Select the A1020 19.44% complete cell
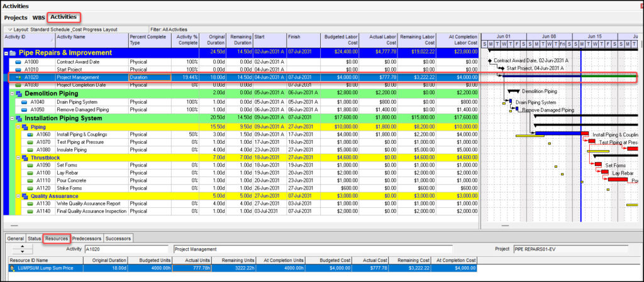Screen dimensions: 644x282 click(x=186, y=77)
